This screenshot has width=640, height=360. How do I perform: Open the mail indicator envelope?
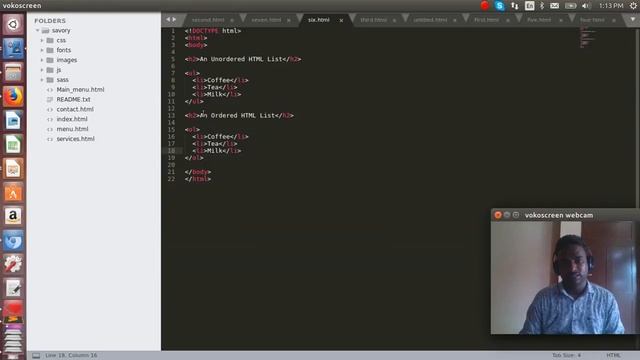554,6
